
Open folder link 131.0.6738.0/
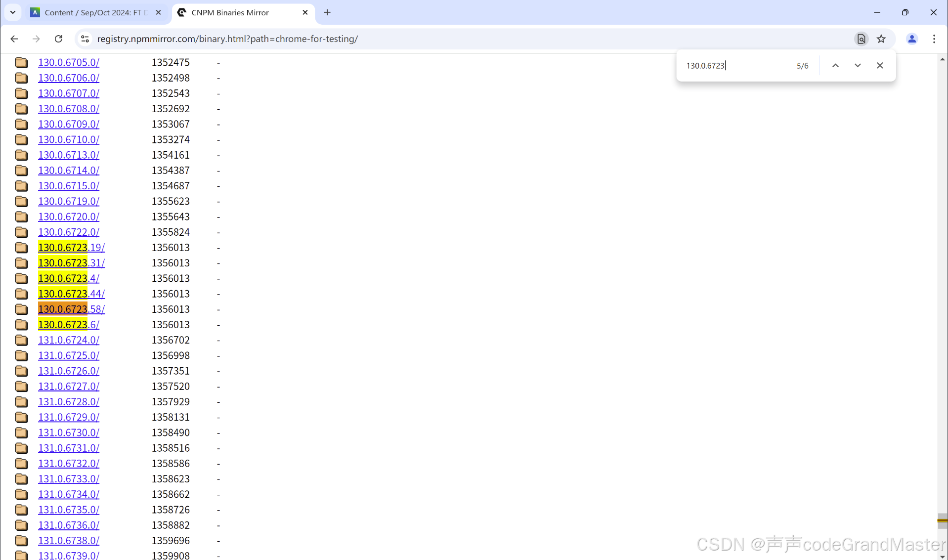point(69,541)
